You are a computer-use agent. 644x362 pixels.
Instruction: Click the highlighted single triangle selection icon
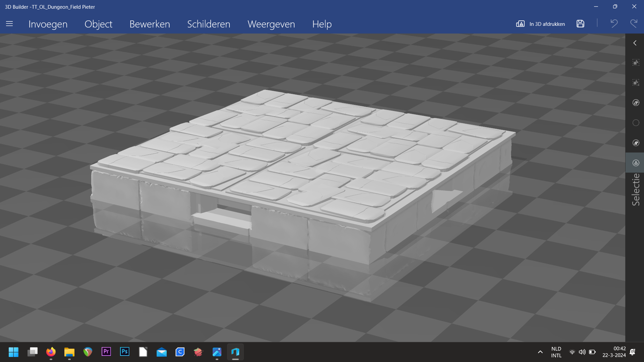[x=636, y=163]
